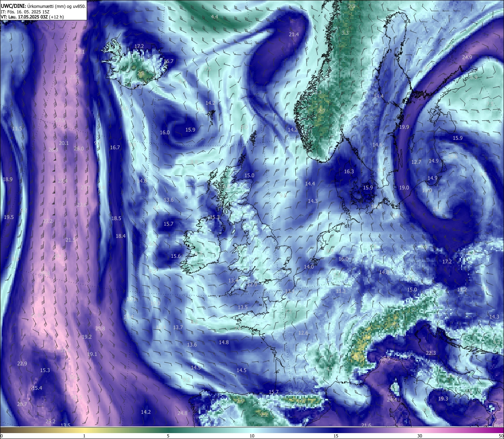Click the 19.0 value over the southern Baltic
504x439 pixels.
pos(404,187)
